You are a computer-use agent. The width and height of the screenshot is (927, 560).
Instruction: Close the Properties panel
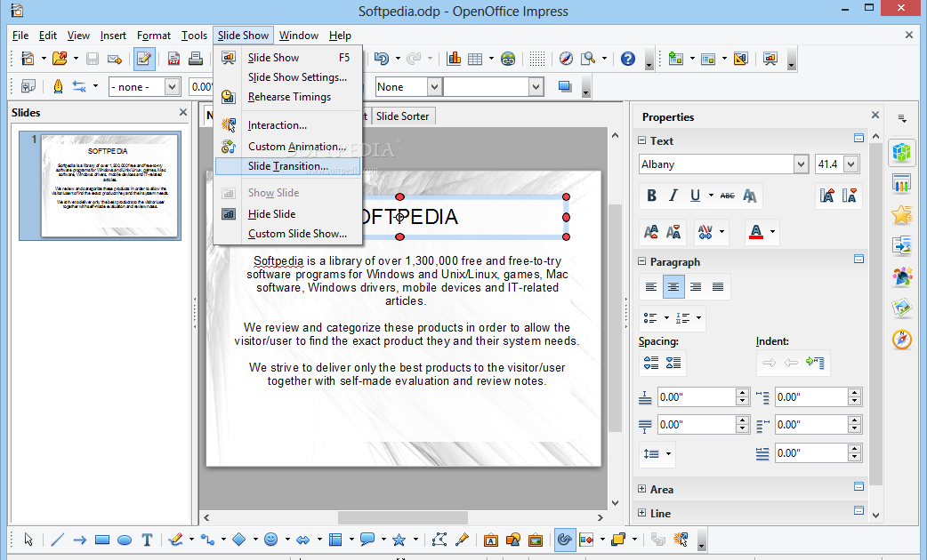[x=875, y=116]
